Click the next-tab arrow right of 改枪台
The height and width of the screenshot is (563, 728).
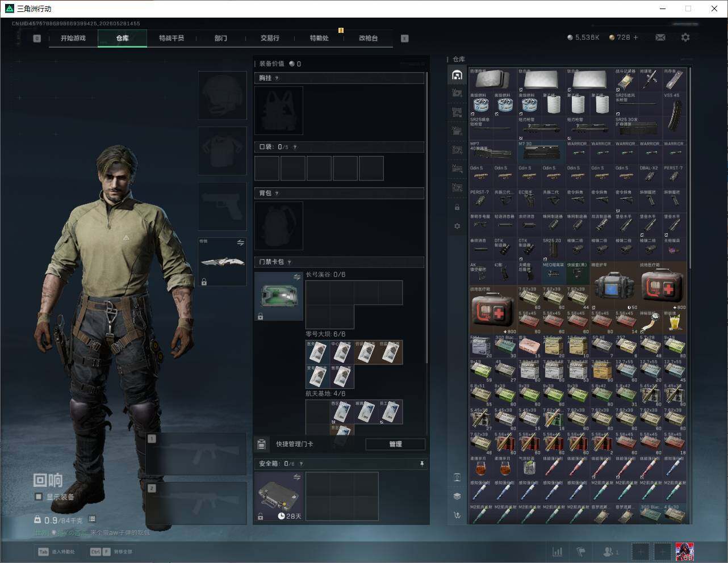tap(404, 39)
